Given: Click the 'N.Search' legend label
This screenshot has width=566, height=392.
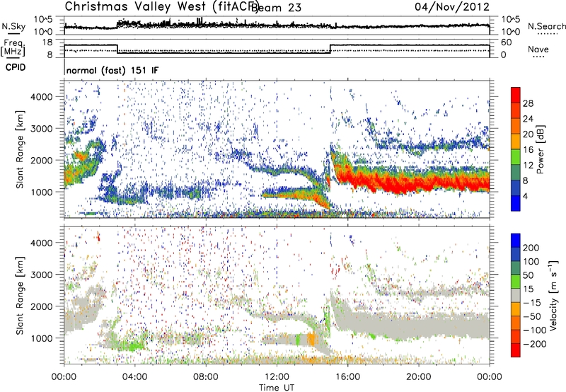Looking at the screenshot, I should pyautogui.click(x=546, y=26).
